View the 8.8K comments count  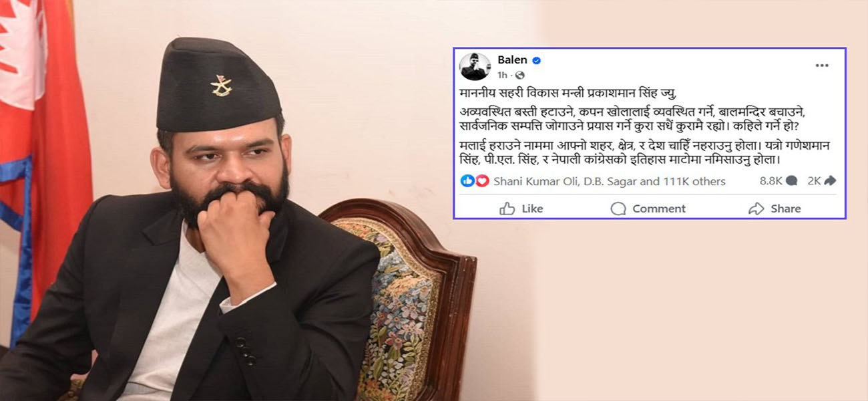(771, 180)
